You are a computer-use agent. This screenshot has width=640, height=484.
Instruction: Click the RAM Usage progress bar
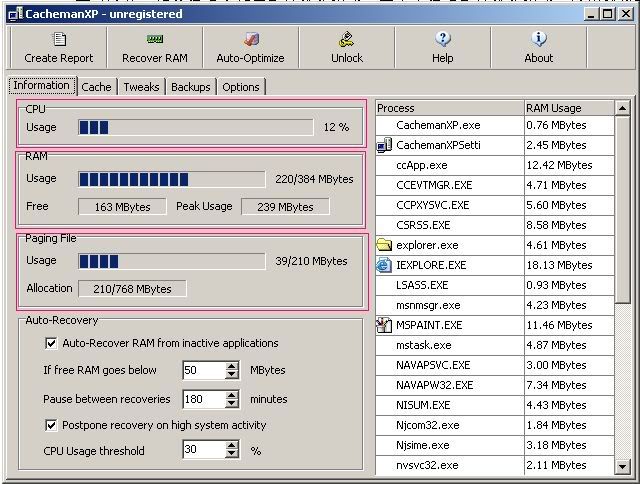pyautogui.click(x=171, y=179)
